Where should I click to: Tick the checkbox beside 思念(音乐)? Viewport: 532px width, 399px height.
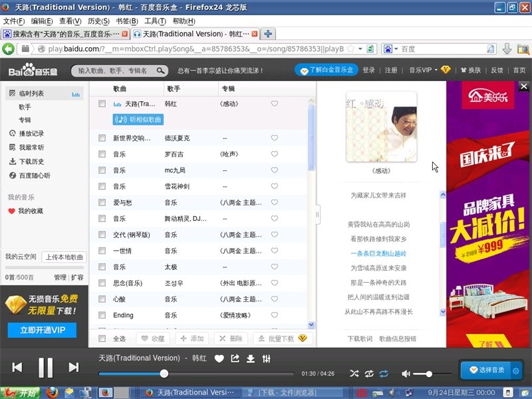point(102,283)
